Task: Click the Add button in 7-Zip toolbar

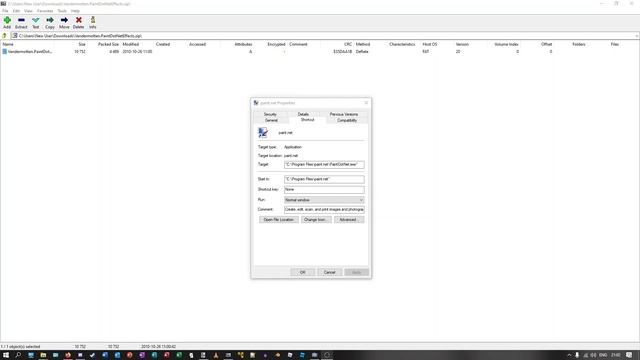Action: tap(7, 22)
